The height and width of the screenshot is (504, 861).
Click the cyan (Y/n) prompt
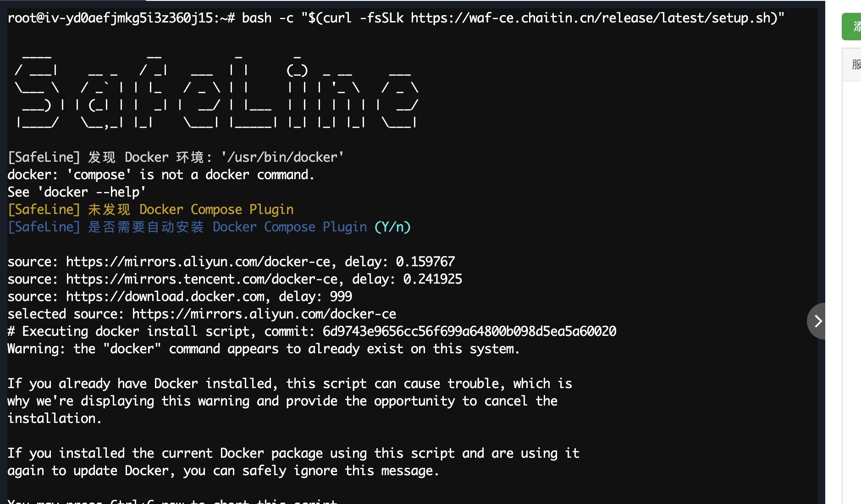pyautogui.click(x=392, y=227)
